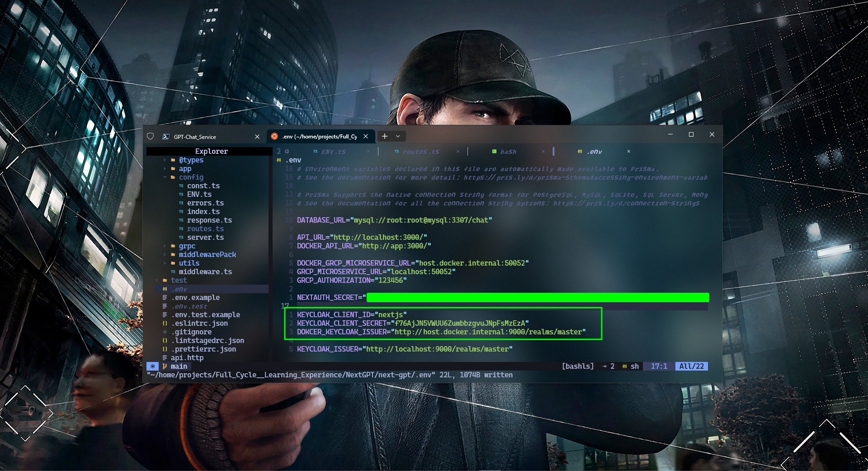The width and height of the screenshot is (868, 471).
Task: Open .env.test in the explorer
Action: pyautogui.click(x=189, y=306)
